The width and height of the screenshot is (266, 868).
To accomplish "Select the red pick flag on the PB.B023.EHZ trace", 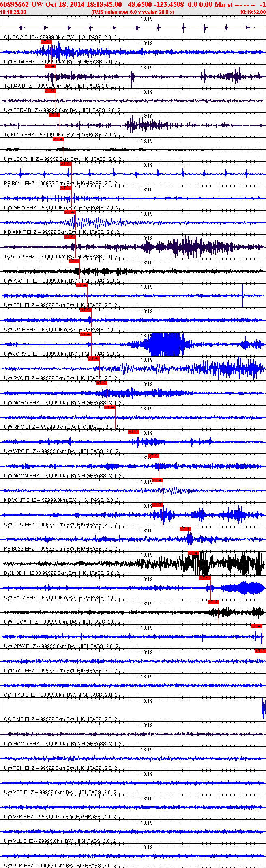I will coord(185,529).
